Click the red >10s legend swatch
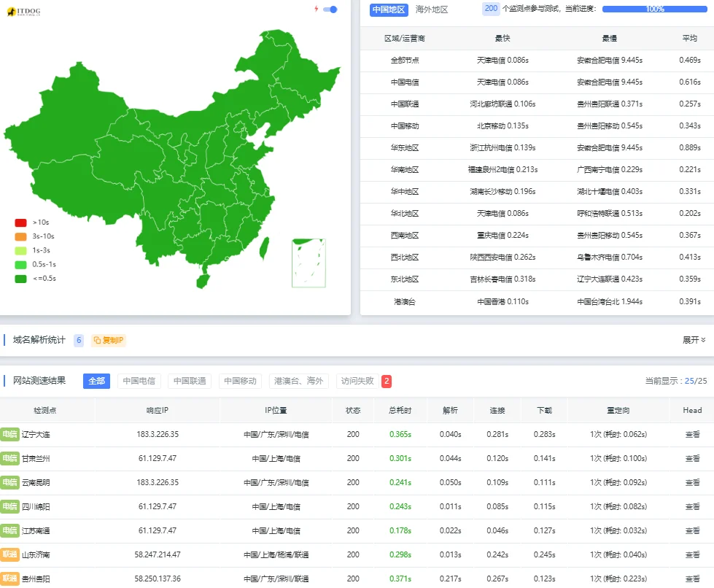Screen dimensions: 714x588 click(20, 223)
